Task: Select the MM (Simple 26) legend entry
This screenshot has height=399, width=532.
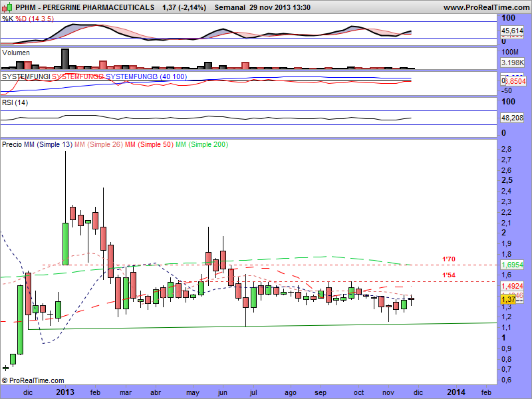Action: tap(98, 144)
